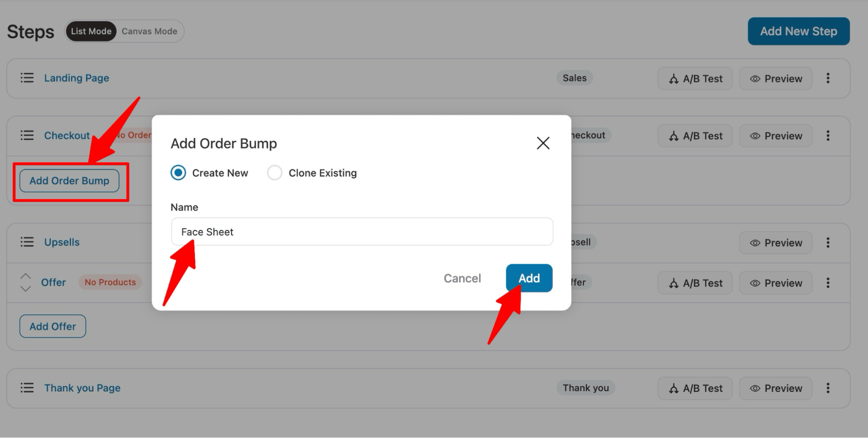Click the Add Offer button

coord(53,326)
